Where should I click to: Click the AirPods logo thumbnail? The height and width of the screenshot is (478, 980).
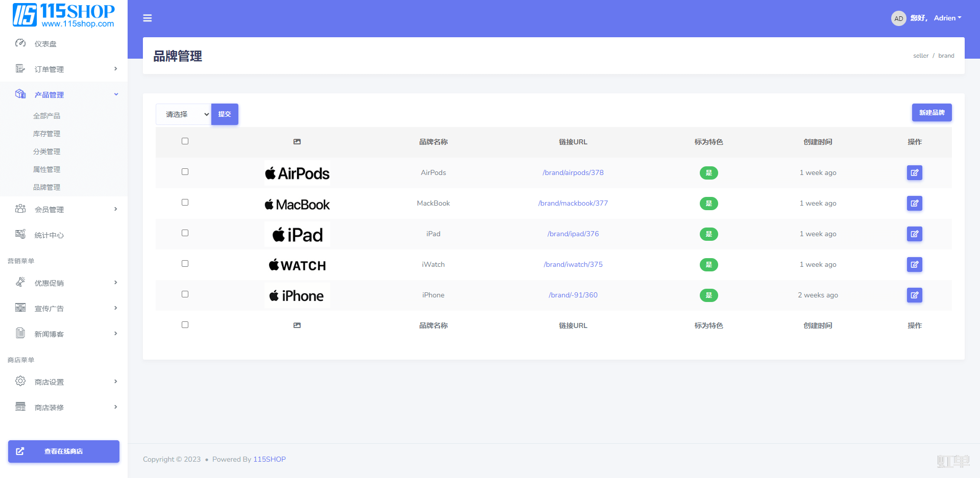click(x=297, y=173)
